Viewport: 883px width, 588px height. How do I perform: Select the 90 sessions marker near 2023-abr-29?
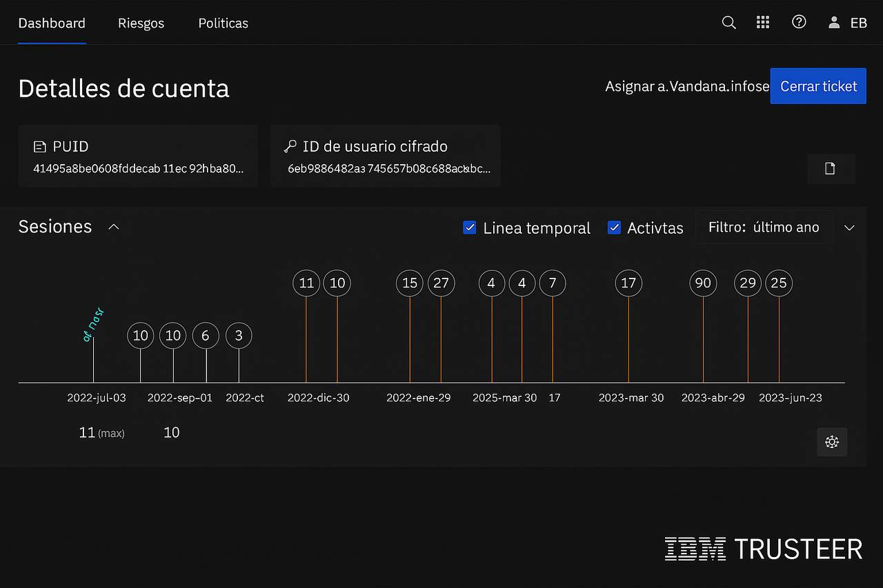point(703,283)
